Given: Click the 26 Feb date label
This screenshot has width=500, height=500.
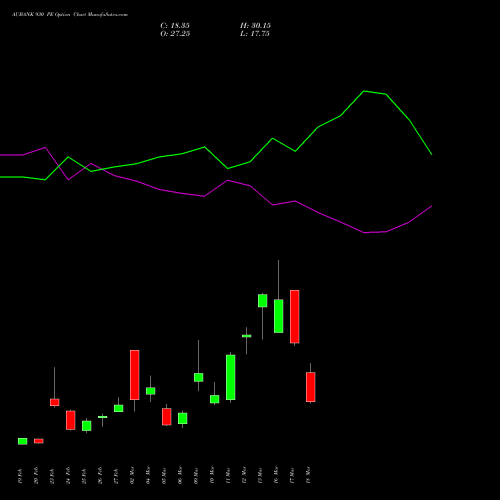Looking at the screenshot, I should 100,476.
